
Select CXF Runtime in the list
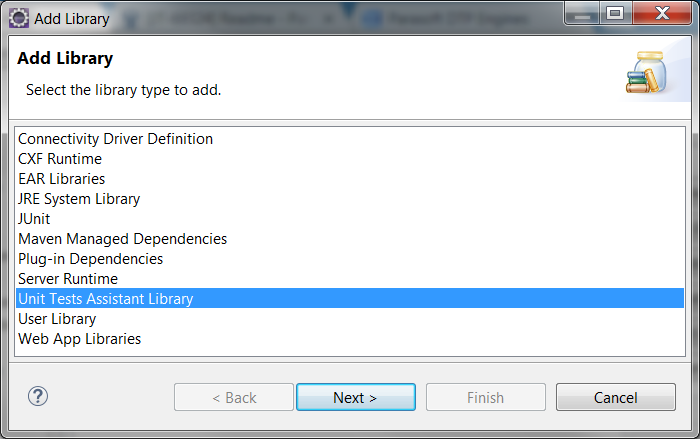pyautogui.click(x=350, y=159)
